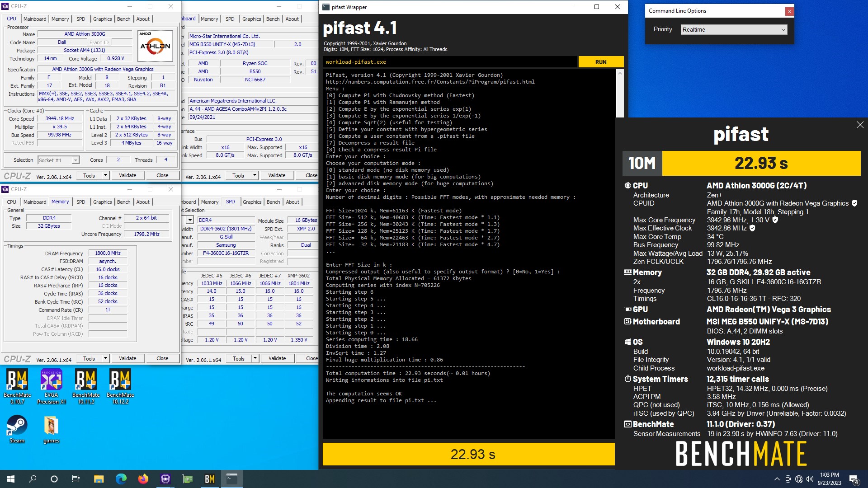Click Validate in CPU-Z CPU window

[127, 175]
